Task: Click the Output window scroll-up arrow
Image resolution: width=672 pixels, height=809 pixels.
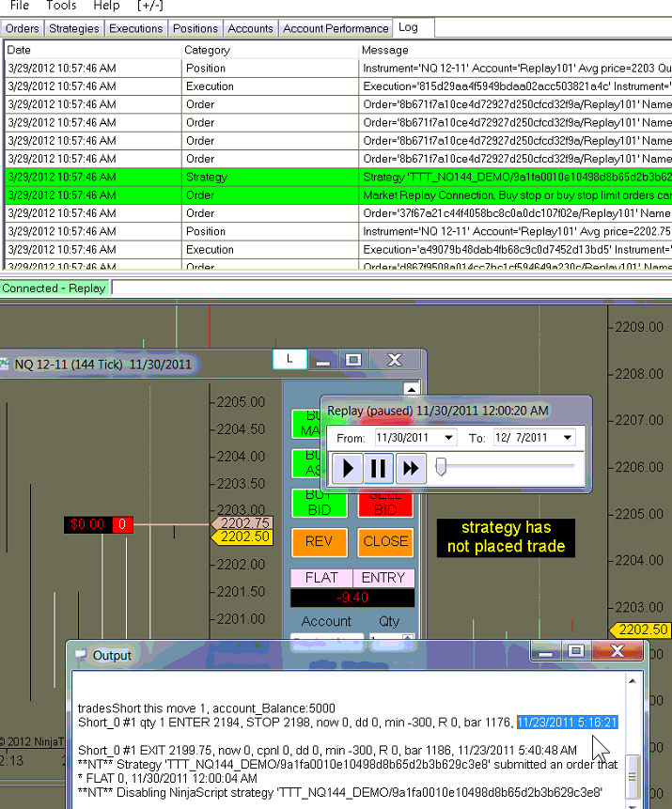Action: coord(633,681)
